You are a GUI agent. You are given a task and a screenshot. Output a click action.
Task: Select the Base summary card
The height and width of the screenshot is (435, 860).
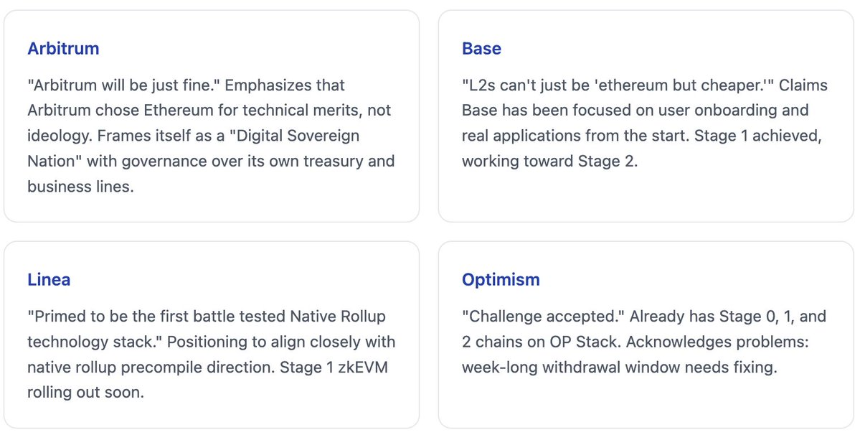pyautogui.click(x=646, y=116)
